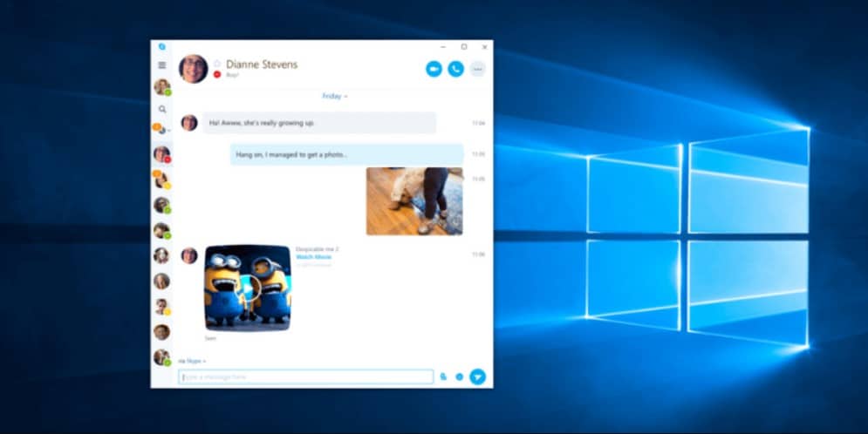
Task: Open the shared photo of the wooden floor
Action: click(x=414, y=201)
